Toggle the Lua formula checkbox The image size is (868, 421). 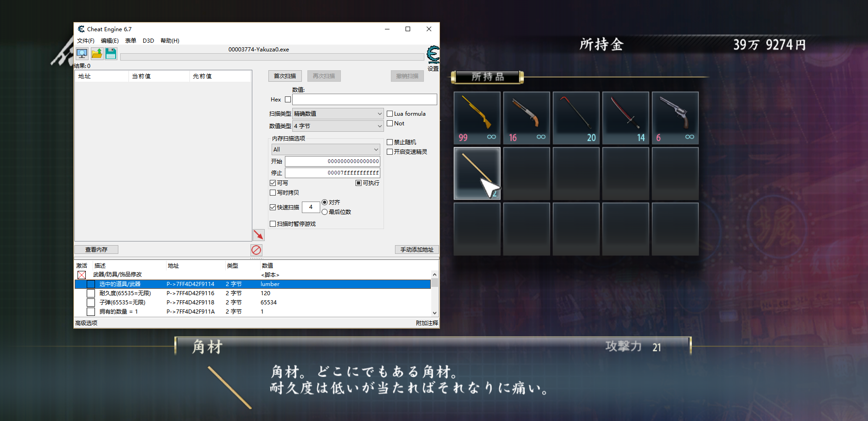[x=390, y=113]
